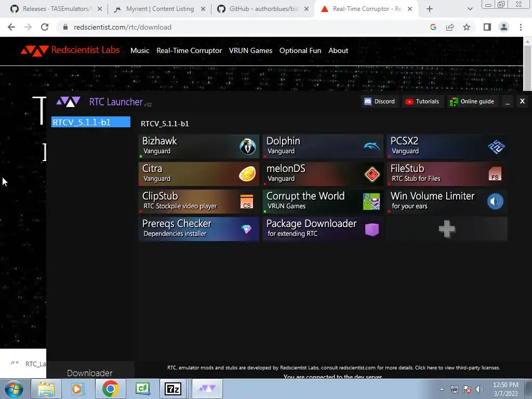Click the Citra orange fruit icon
Viewport: 532px width, 399px height.
pos(247,174)
